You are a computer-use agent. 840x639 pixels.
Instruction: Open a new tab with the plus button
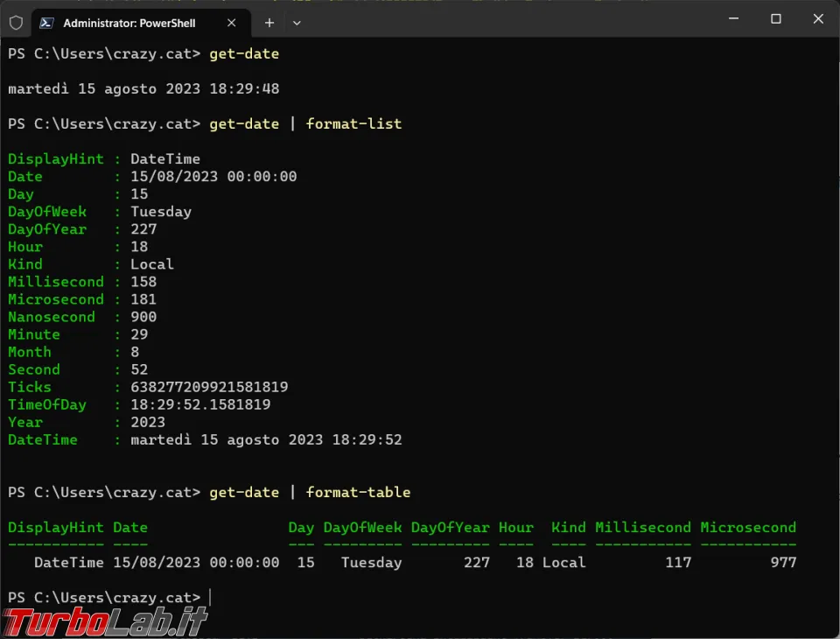pyautogui.click(x=269, y=23)
